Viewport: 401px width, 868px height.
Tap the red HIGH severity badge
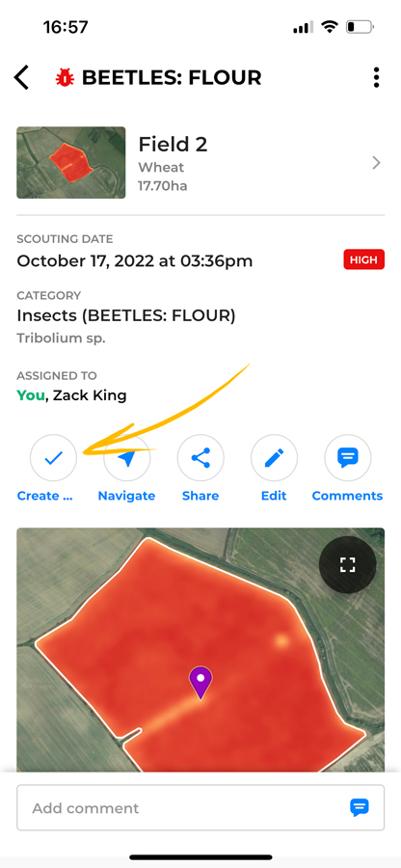coord(364,259)
